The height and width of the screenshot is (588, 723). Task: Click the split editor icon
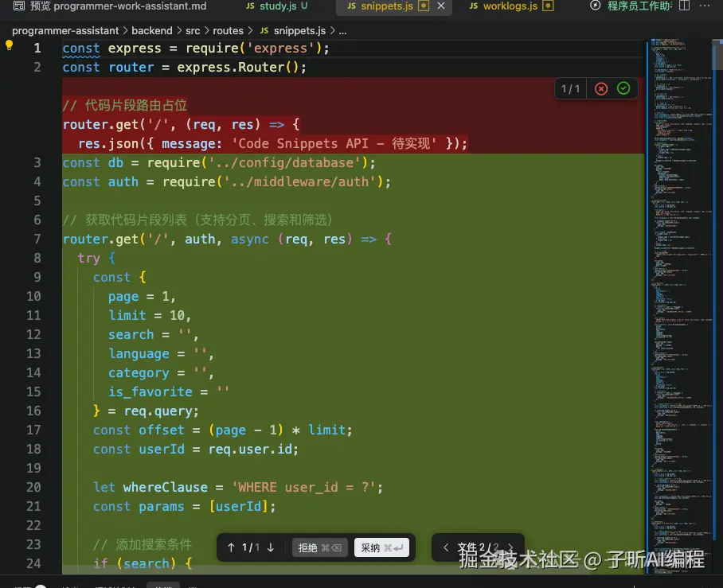(685, 6)
